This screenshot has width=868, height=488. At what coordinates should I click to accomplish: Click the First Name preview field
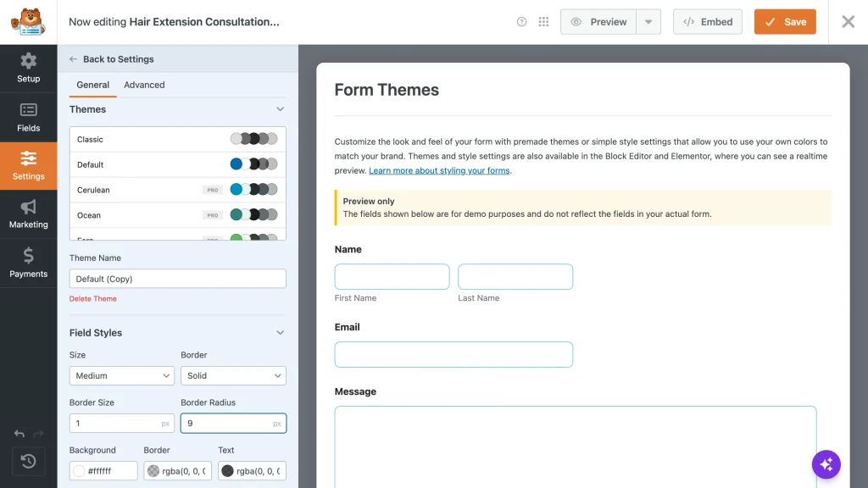tap(392, 277)
